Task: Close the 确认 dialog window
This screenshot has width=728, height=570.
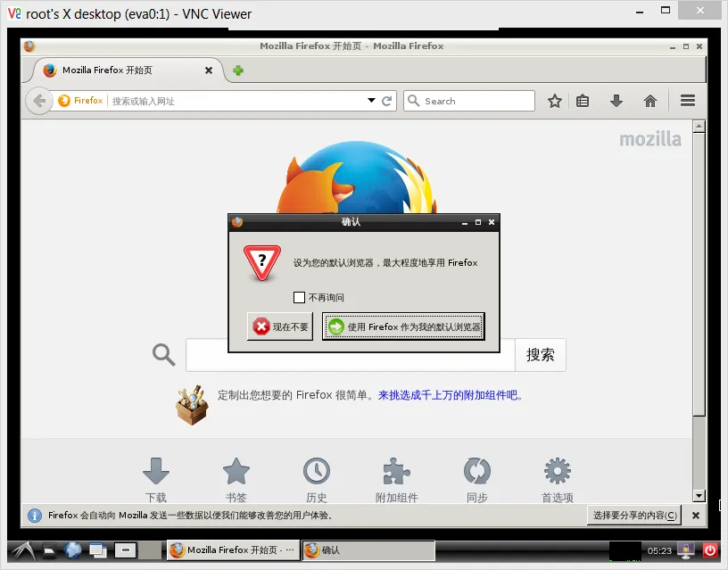Action: coord(492,222)
